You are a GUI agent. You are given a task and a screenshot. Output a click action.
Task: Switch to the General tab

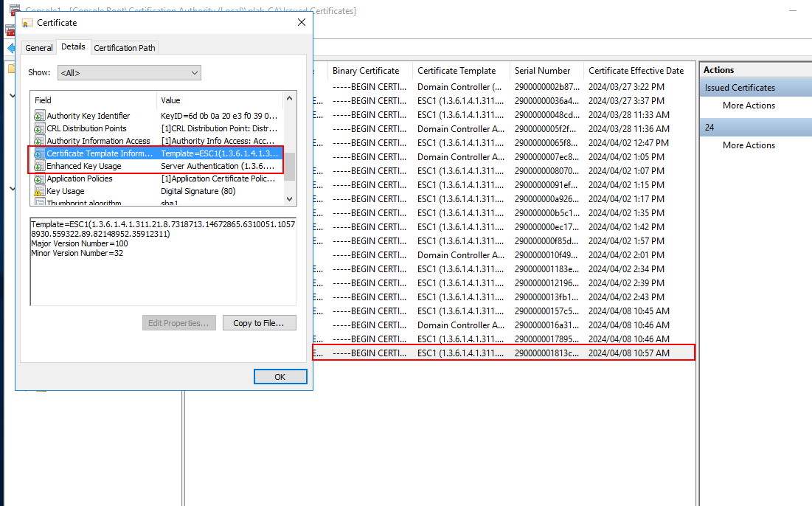click(39, 48)
